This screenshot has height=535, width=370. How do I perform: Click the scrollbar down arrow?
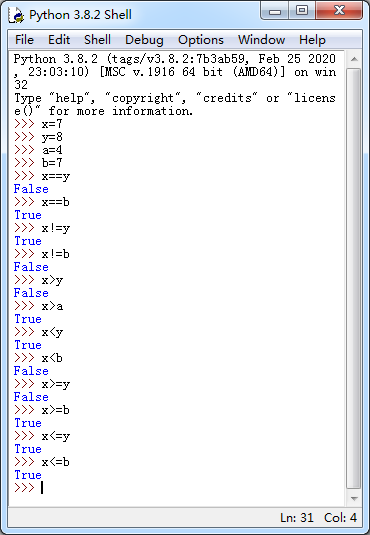point(354,498)
